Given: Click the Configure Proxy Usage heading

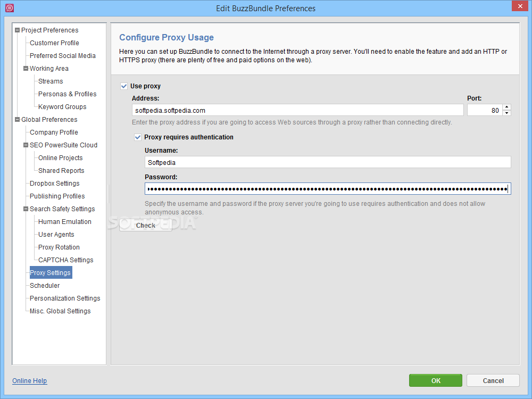Looking at the screenshot, I should pos(166,37).
